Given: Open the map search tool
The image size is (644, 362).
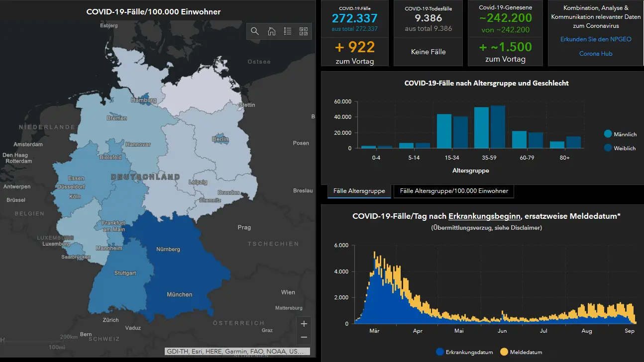Looking at the screenshot, I should click(255, 31).
